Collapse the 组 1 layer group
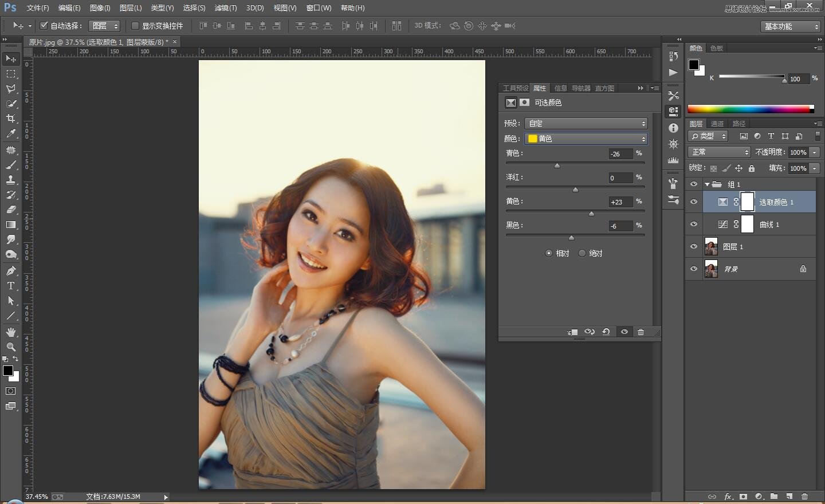 click(708, 184)
